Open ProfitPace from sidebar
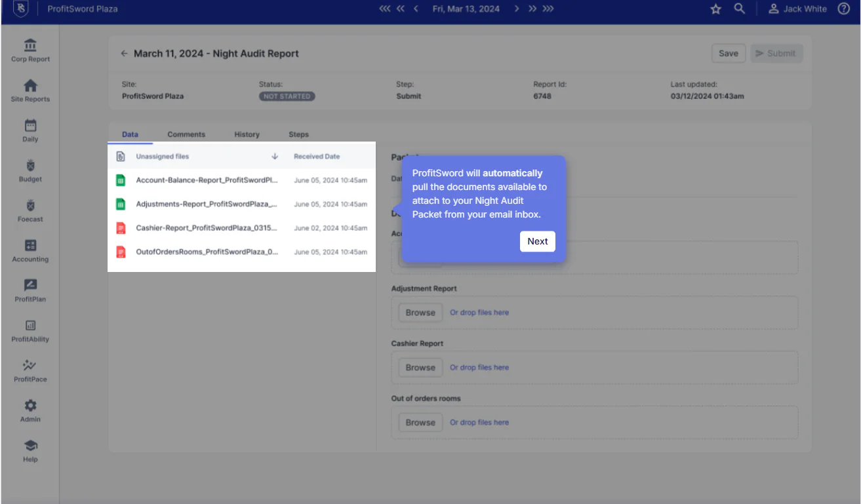861x504 pixels. coord(30,370)
